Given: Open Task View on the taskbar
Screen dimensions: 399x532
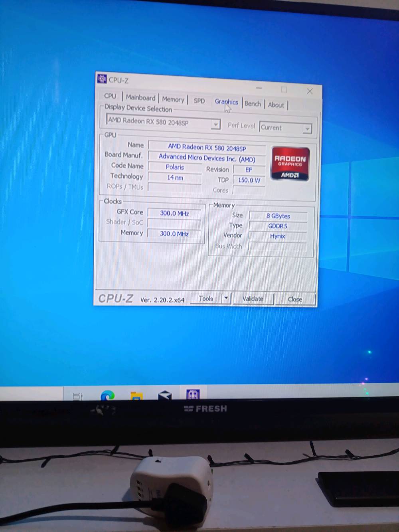Looking at the screenshot, I should coord(78,396).
